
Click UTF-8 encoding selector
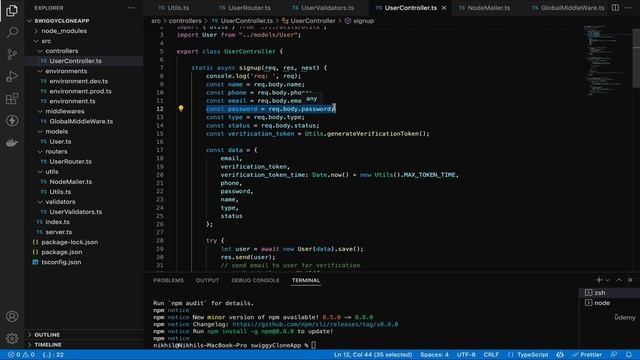tap(466, 355)
